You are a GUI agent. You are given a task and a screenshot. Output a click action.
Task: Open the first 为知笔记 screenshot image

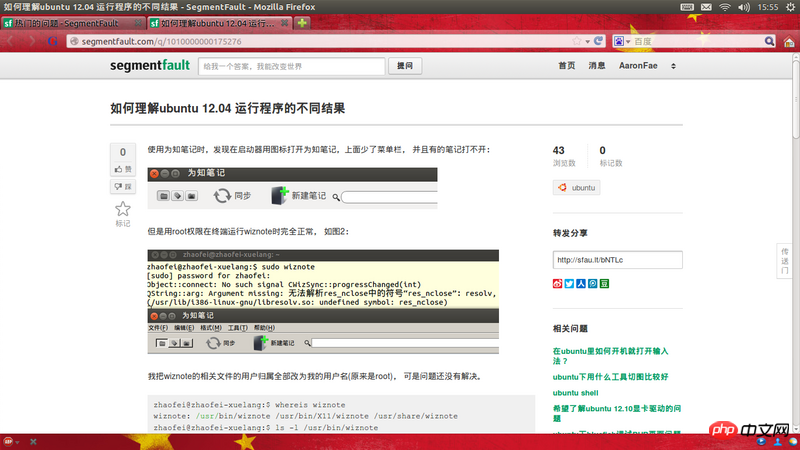pos(292,188)
